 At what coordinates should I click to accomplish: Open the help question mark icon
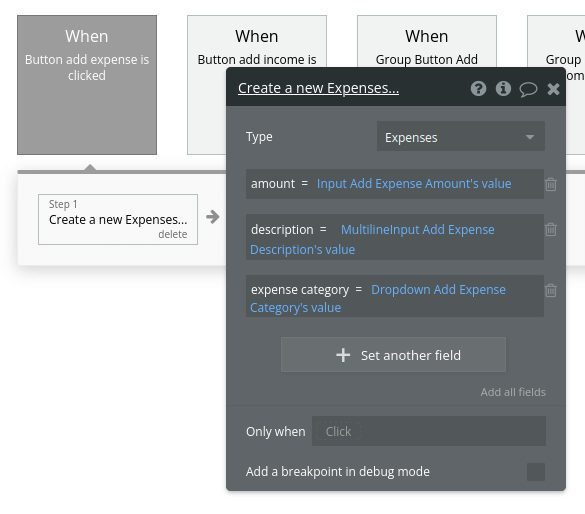click(x=478, y=89)
